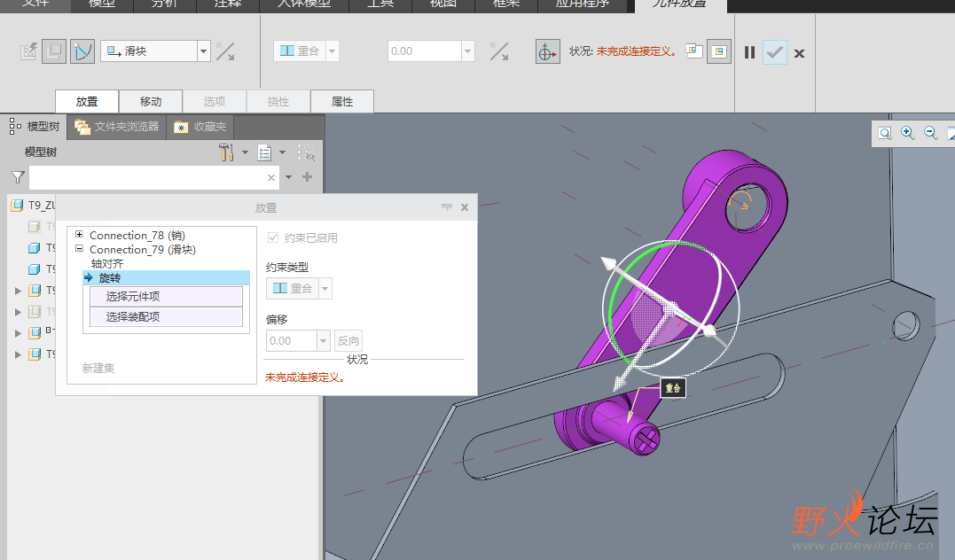Click the 重合 constraint tag in the viewport
This screenshot has height=560, width=955.
pyautogui.click(x=673, y=388)
